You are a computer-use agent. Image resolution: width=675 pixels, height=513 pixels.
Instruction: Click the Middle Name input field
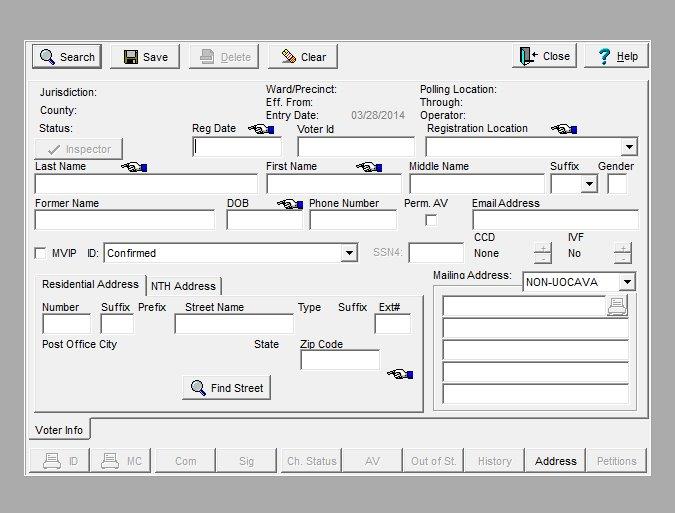tap(477, 184)
